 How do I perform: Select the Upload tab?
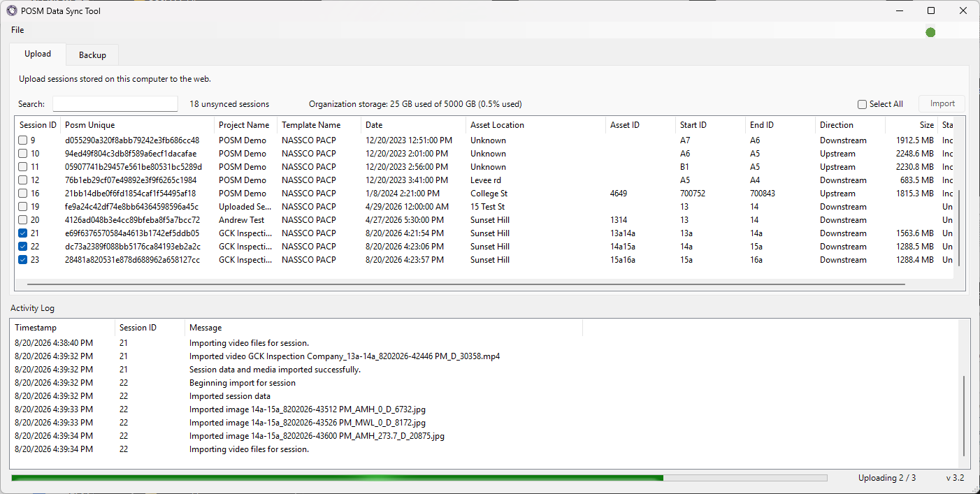pyautogui.click(x=38, y=54)
